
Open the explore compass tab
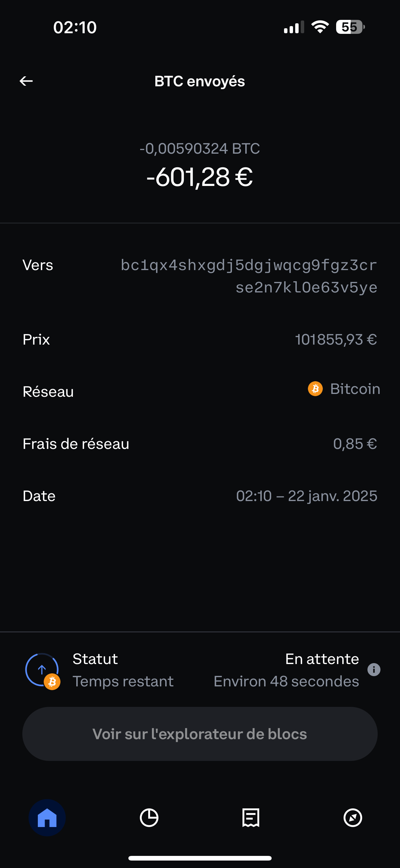pyautogui.click(x=353, y=817)
